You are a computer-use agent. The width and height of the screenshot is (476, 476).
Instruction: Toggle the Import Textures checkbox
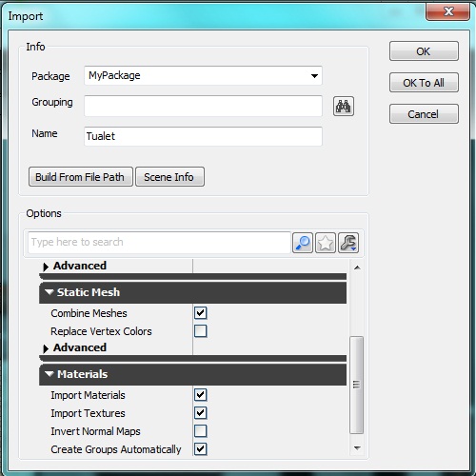tap(201, 413)
